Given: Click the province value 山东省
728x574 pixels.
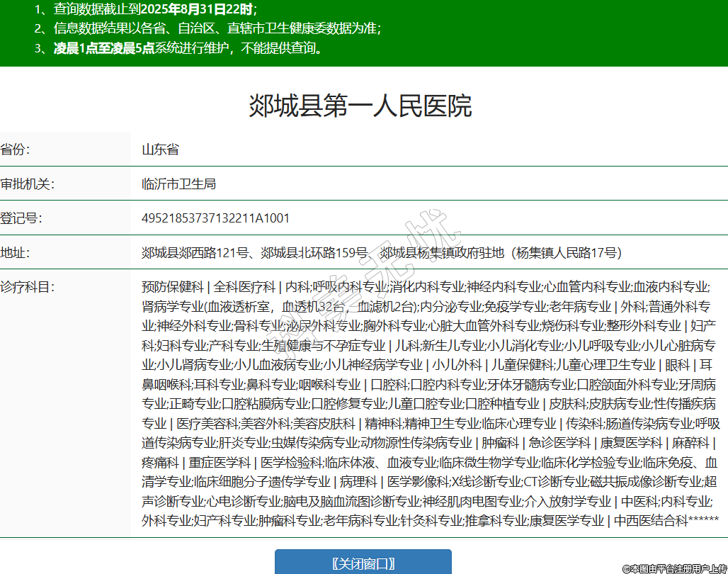Looking at the screenshot, I should pos(160,150).
